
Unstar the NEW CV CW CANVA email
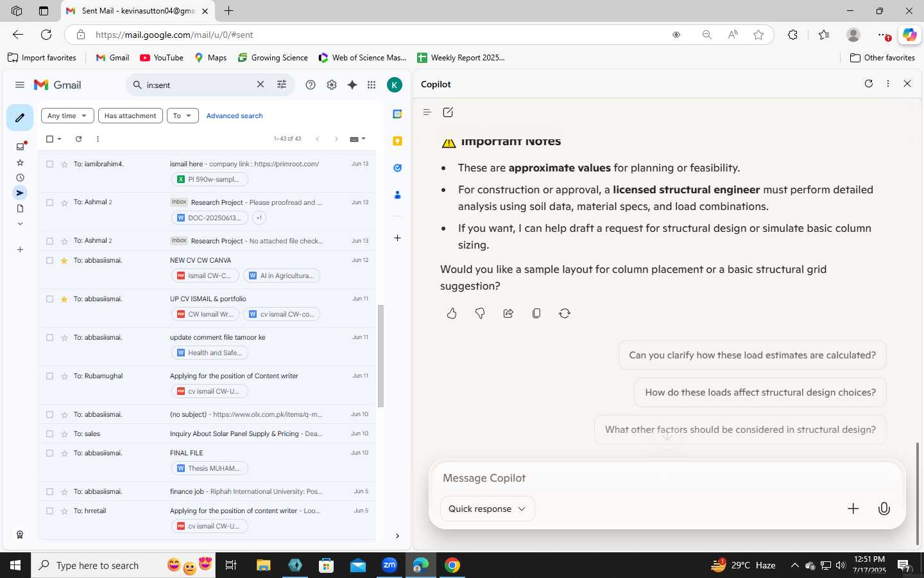click(x=64, y=260)
